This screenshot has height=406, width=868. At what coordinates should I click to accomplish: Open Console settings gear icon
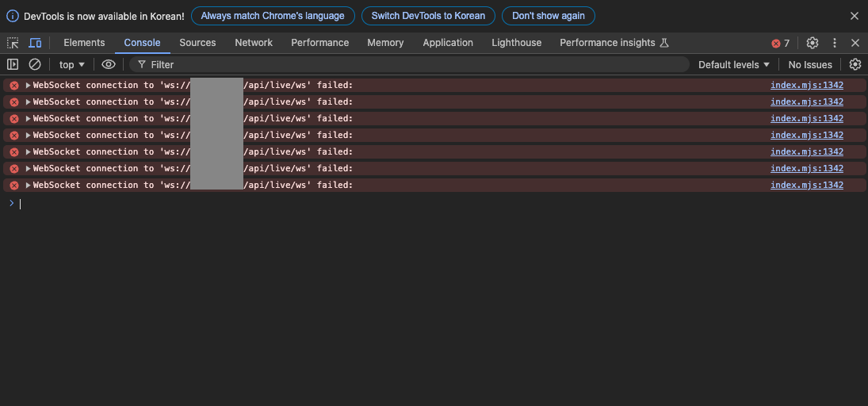coord(855,64)
